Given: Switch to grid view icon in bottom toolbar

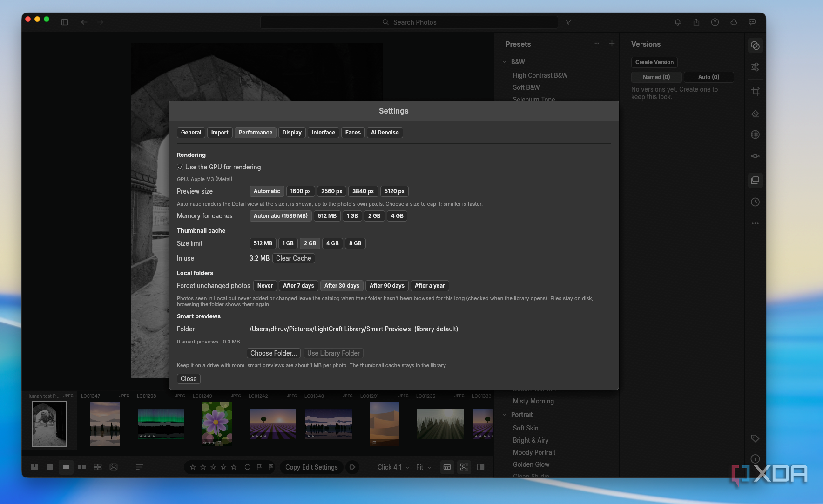Looking at the screenshot, I should click(x=34, y=467).
